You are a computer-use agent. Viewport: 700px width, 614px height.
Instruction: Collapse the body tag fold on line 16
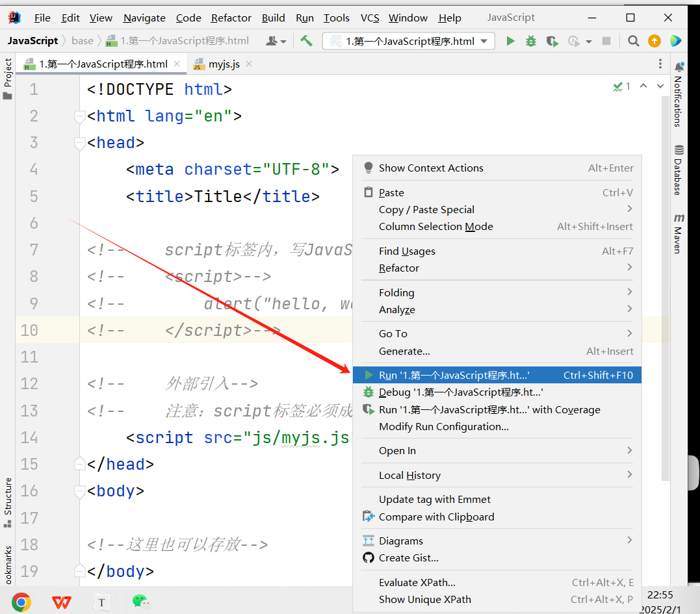(x=79, y=492)
